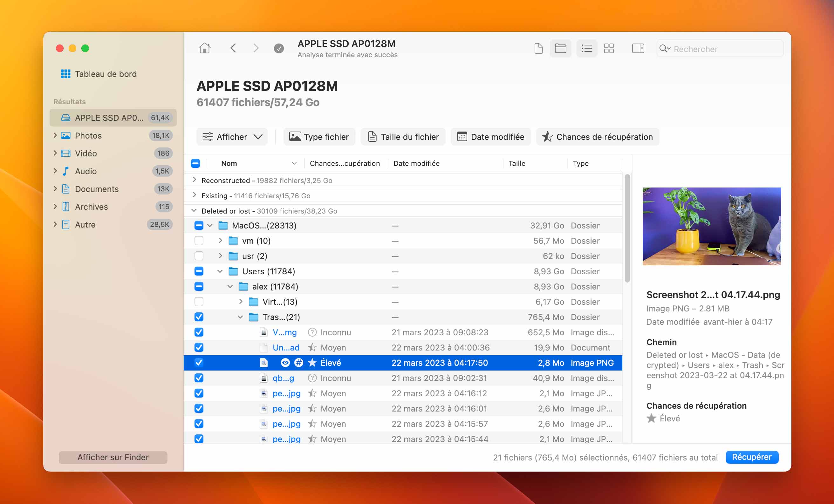
Task: Click the star icon beside Un...ad
Action: (312, 348)
